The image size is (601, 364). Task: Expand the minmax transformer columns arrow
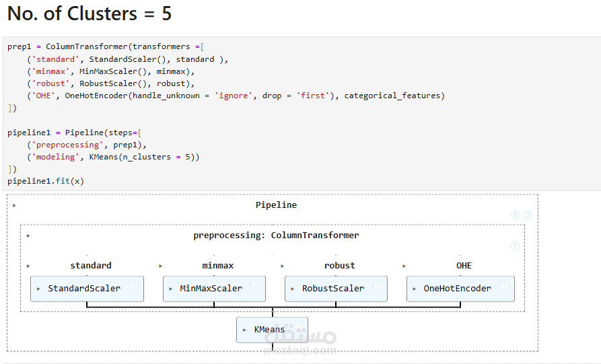coord(161,266)
